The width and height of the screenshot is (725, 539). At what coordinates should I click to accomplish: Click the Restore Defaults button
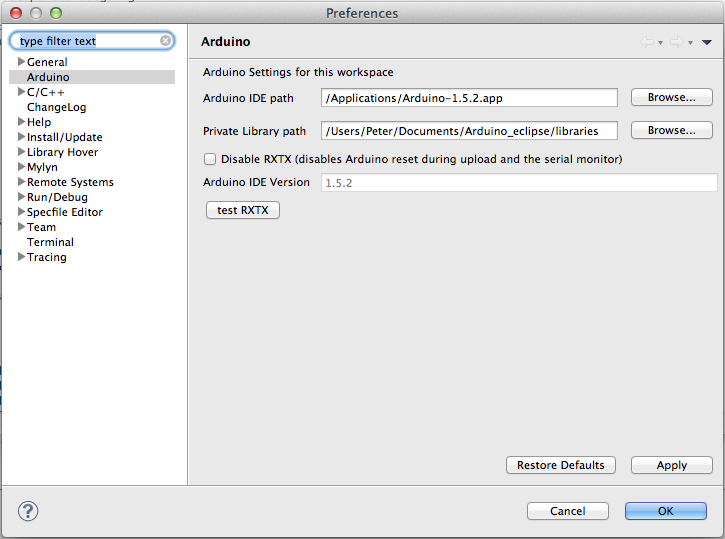pos(560,465)
